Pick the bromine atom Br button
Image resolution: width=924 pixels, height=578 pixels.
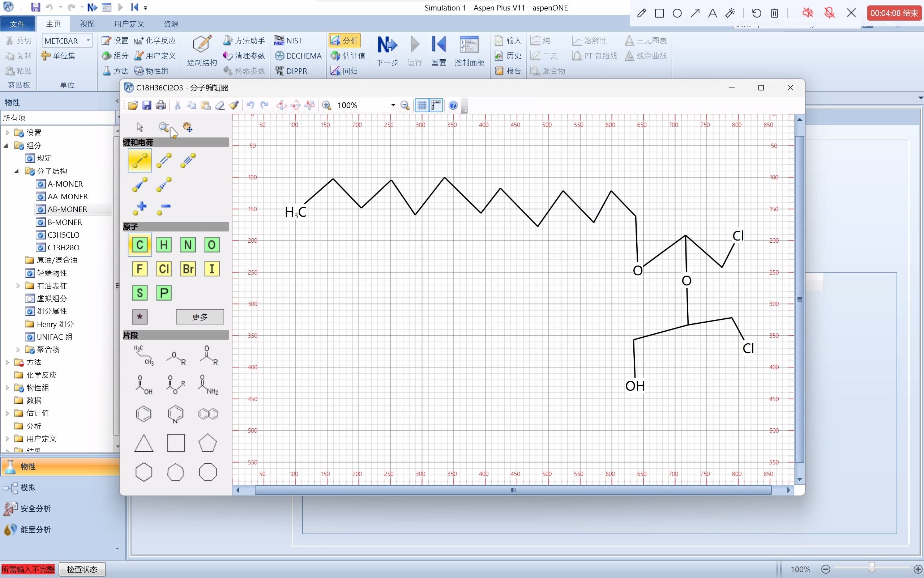188,269
